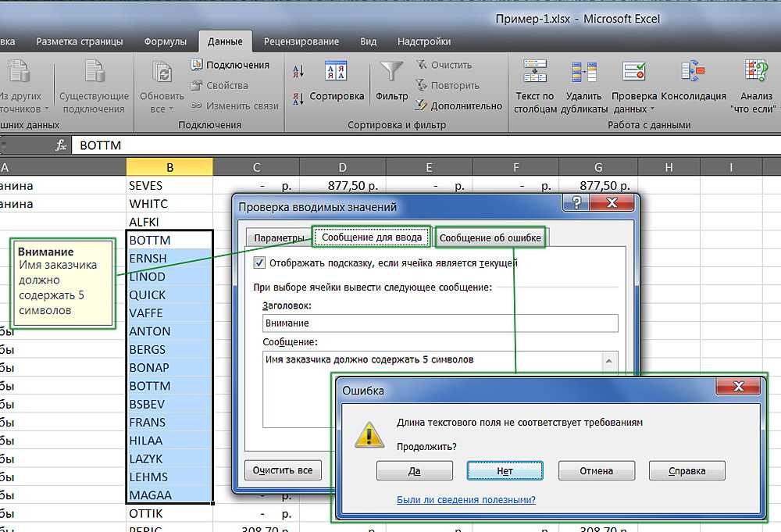Select cell containing OTTIK
Screen dimensions: 781x532
pos(169,513)
